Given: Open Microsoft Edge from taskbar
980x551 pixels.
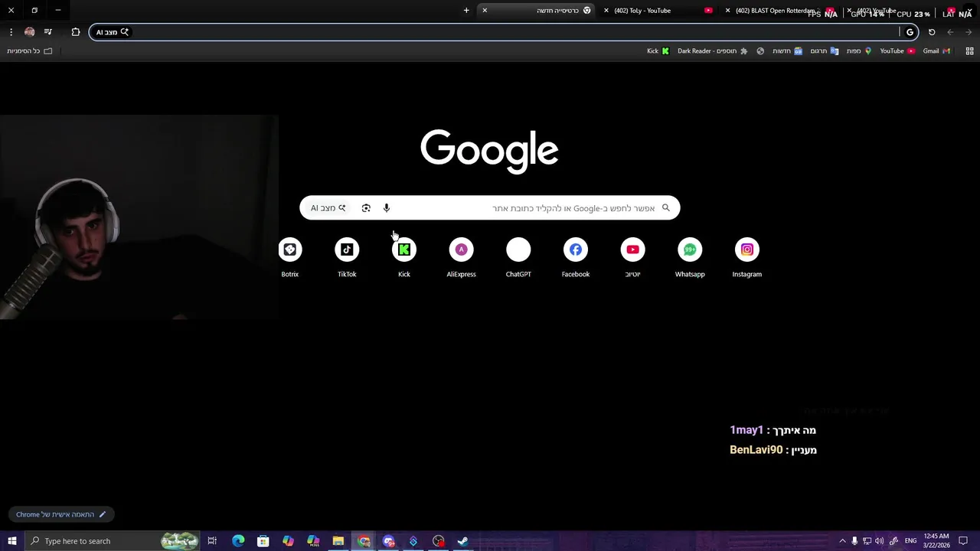Looking at the screenshot, I should click(238, 541).
